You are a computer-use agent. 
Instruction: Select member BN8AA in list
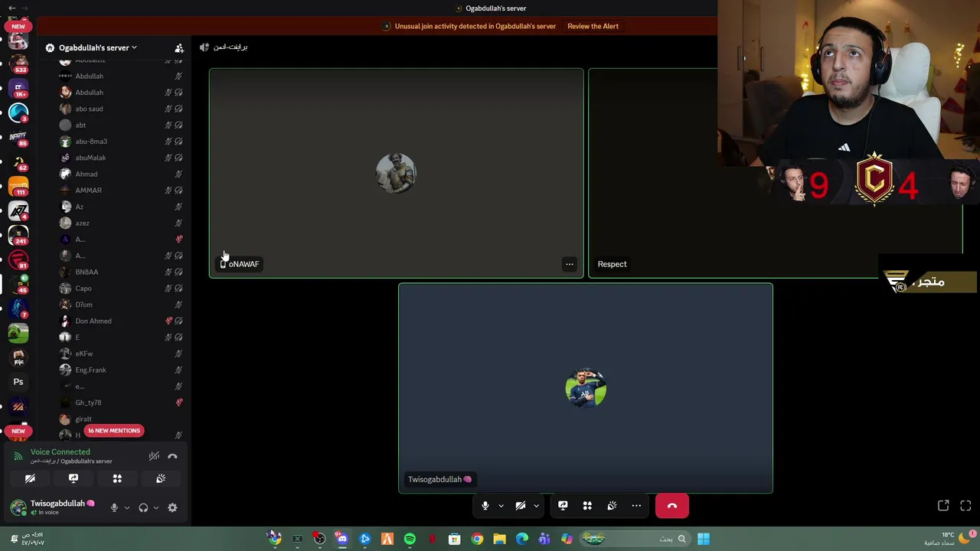121,272
